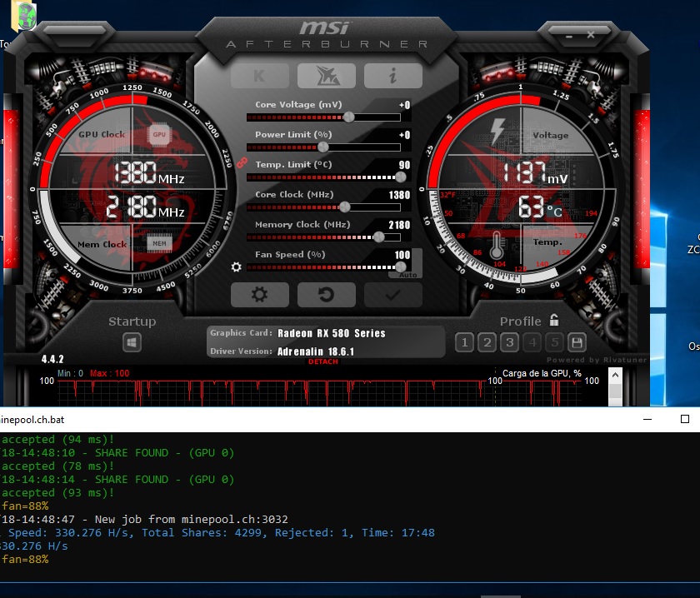Viewport: 700px width, 598px height.
Task: Adjust the Fan Speed slider handle
Action: pos(401,267)
